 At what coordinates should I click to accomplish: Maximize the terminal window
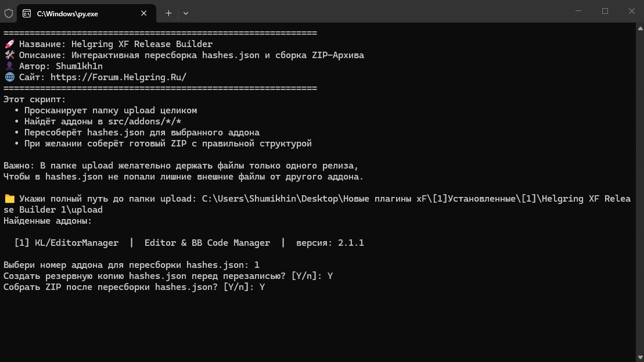605,11
